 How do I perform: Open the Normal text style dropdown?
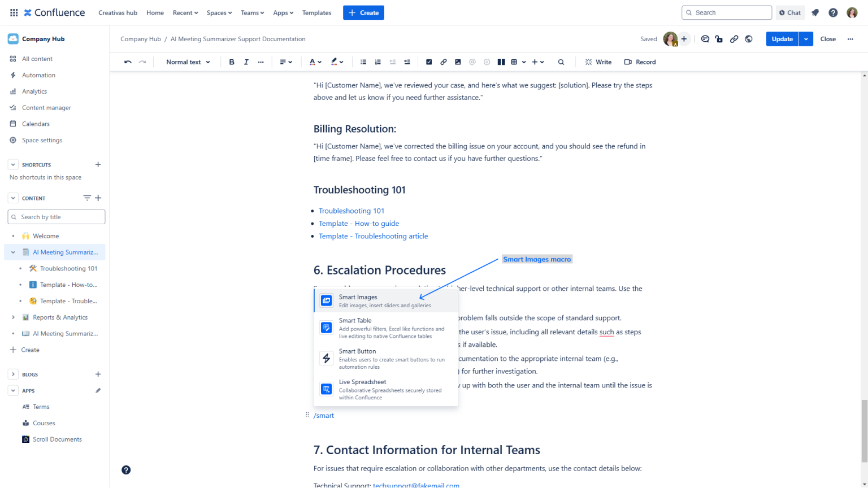click(188, 62)
